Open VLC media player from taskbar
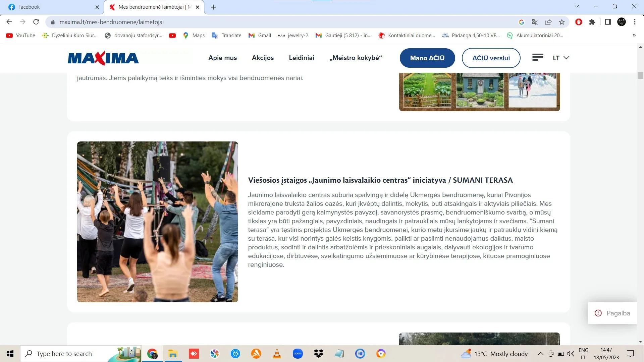644x362 pixels. [x=277, y=354]
